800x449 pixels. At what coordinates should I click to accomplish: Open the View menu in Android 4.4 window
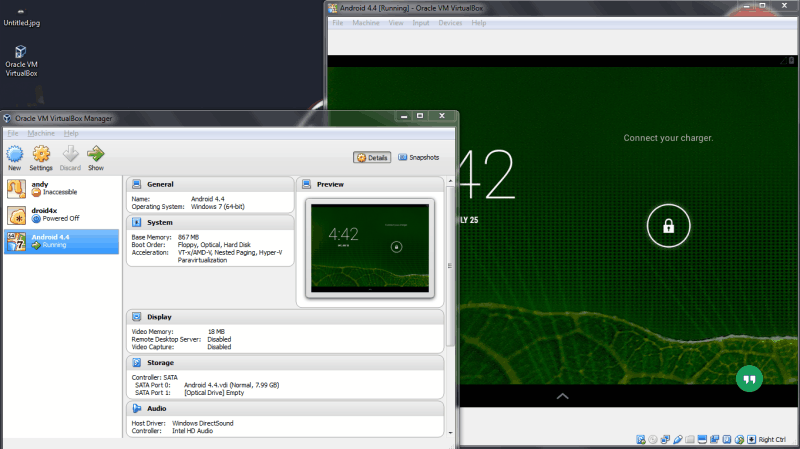pos(396,23)
